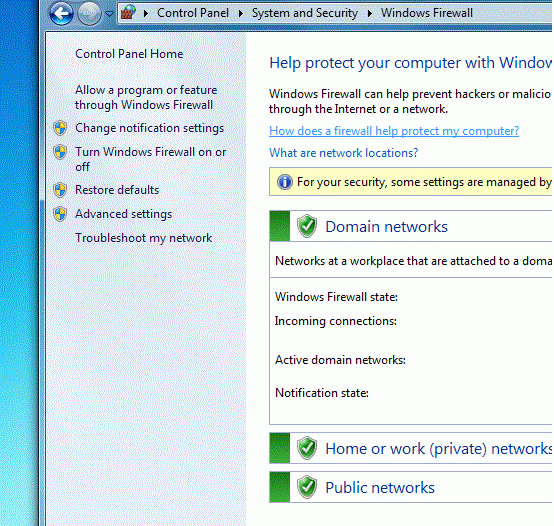
Task: Click shield icon beside Change notification settings
Action: point(60,128)
